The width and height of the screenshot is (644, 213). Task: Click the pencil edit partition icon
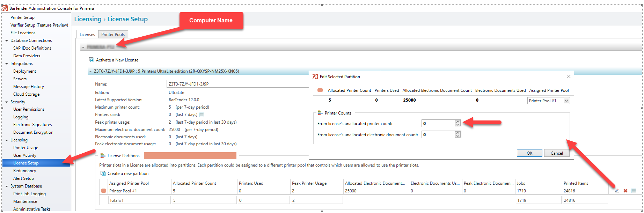[617, 191]
